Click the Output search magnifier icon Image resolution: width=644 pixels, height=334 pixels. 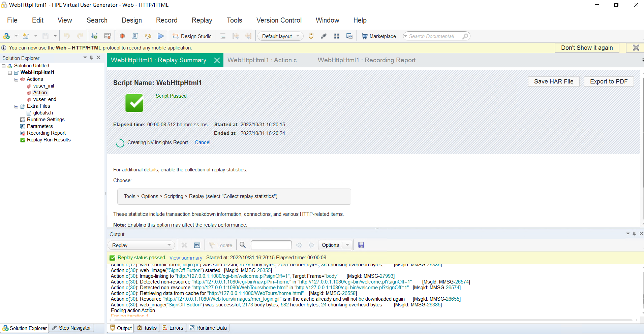(x=242, y=245)
